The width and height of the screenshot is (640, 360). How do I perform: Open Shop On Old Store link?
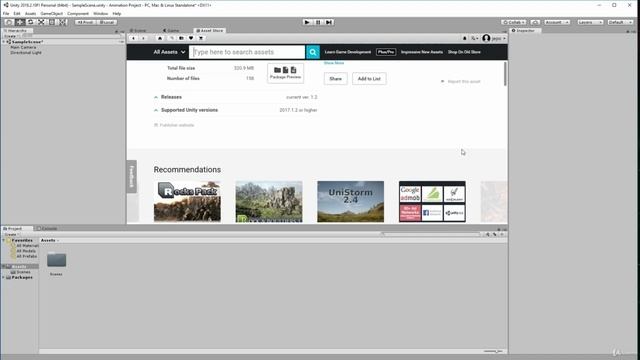click(x=464, y=52)
